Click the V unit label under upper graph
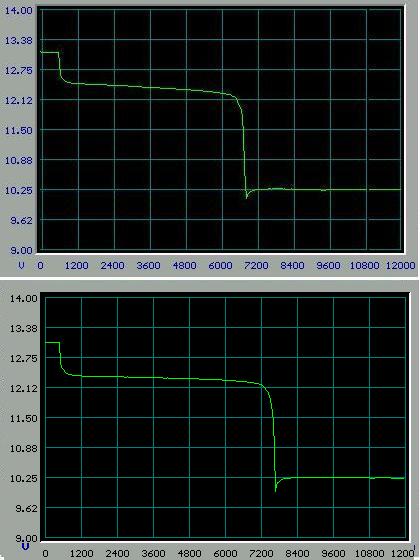This screenshot has width=420, height=560. click(22, 266)
